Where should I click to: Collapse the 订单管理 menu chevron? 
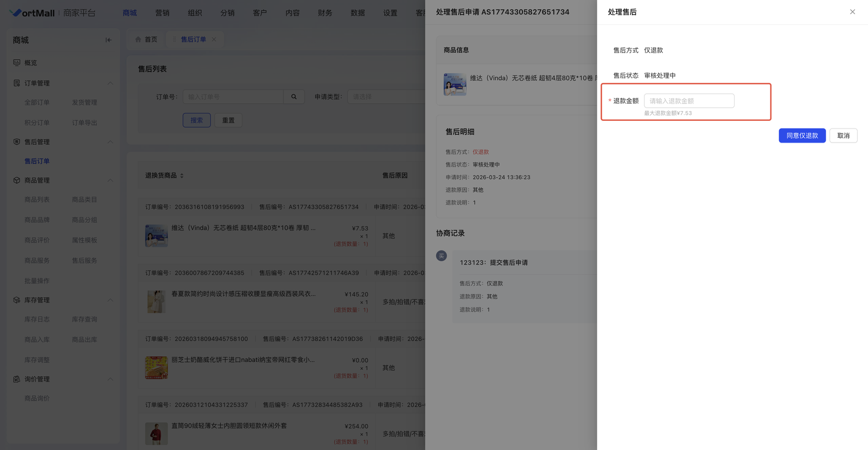pyautogui.click(x=110, y=83)
